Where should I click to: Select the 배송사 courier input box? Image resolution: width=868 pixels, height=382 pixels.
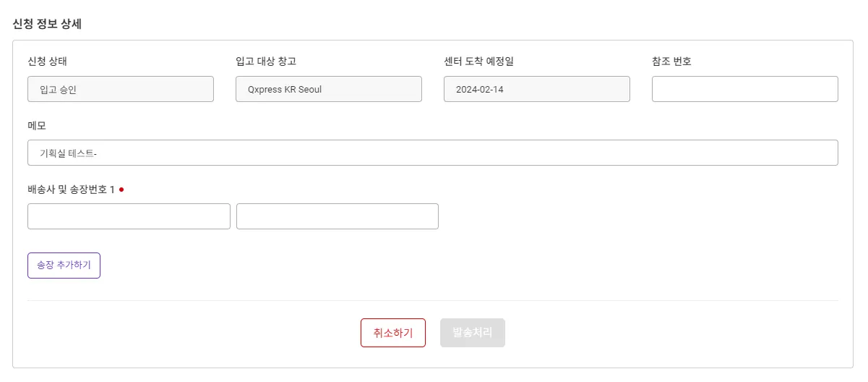(x=129, y=216)
